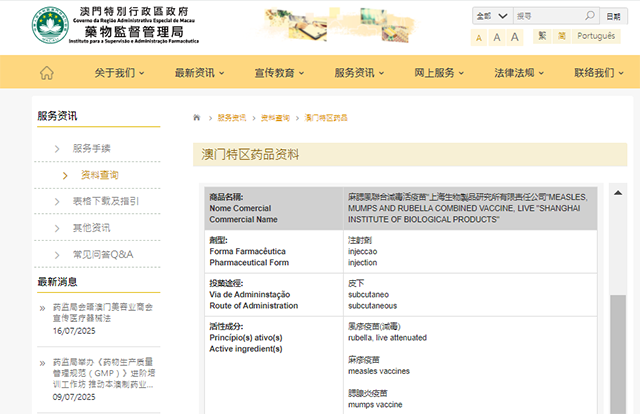Click the 服务资讯 sidebar heading
This screenshot has height=414, width=640.
pos(57,116)
